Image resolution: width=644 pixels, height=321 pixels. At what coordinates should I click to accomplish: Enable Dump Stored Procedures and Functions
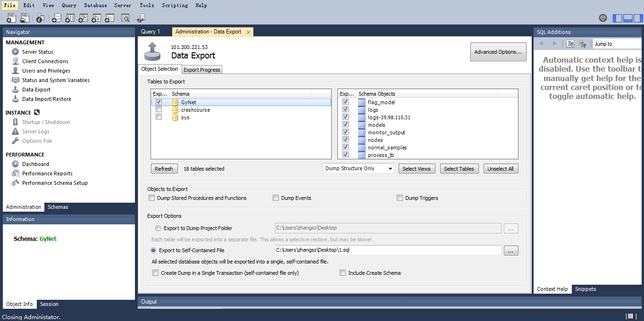point(152,198)
